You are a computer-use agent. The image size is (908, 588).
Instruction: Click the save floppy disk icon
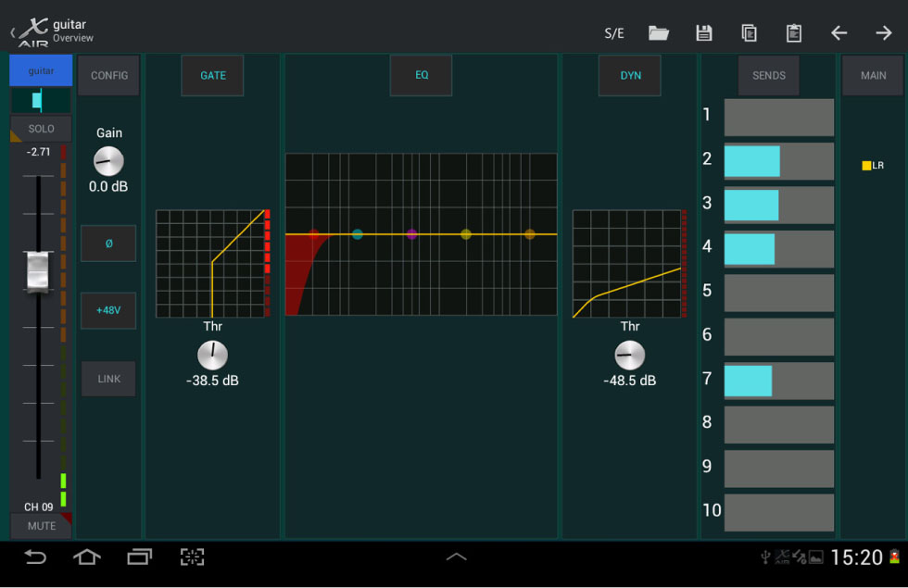point(704,33)
